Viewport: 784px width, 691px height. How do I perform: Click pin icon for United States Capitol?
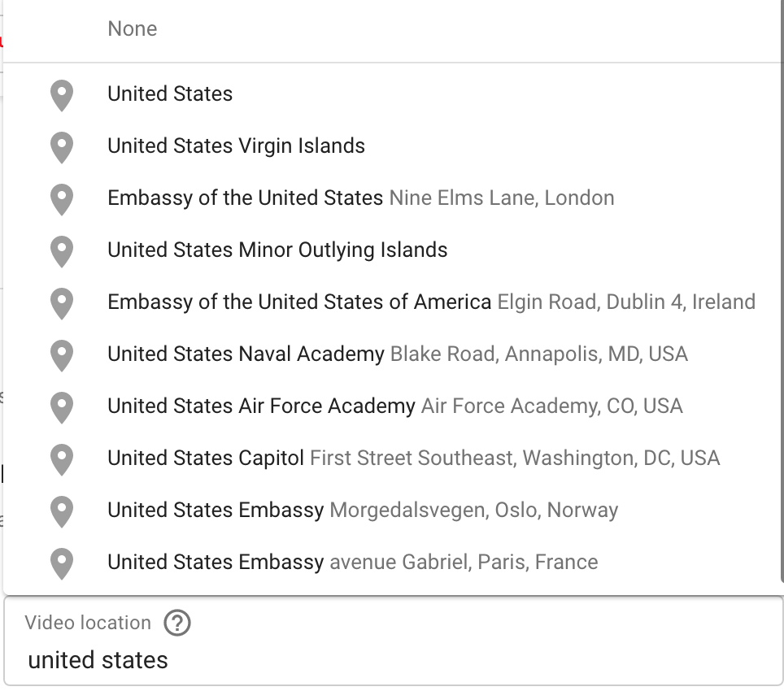(x=62, y=459)
